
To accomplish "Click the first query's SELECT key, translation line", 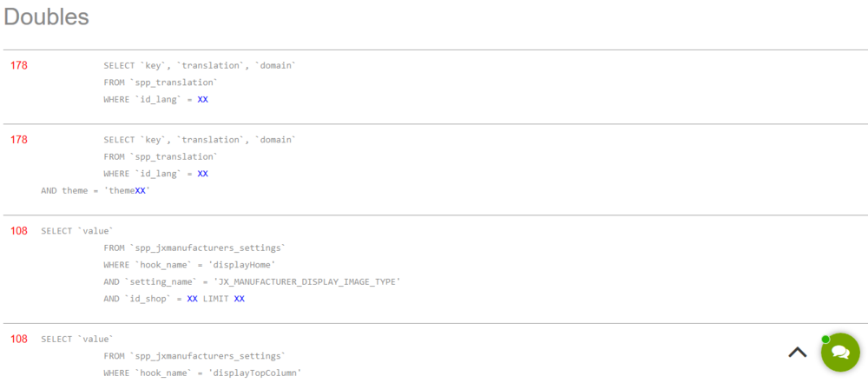I will coord(200,65).
